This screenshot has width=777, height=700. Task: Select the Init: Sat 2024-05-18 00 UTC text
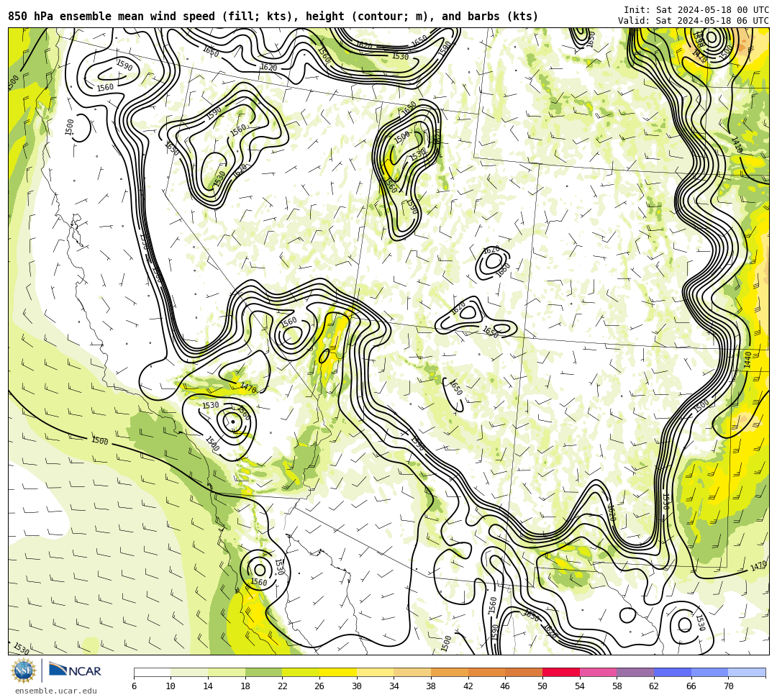(x=696, y=10)
